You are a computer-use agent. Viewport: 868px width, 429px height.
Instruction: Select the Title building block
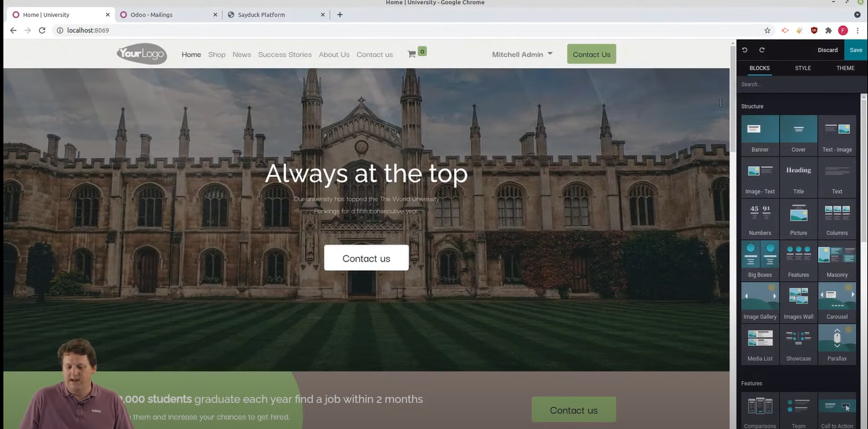coord(798,176)
